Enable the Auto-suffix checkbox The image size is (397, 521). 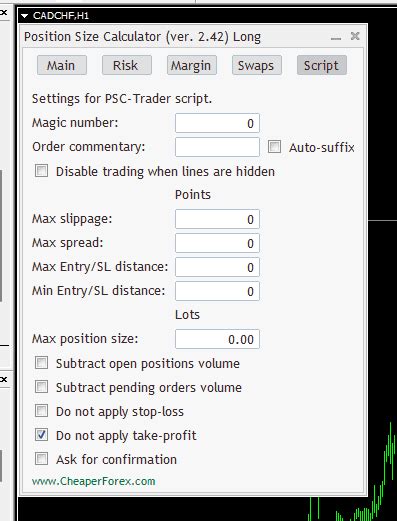pyautogui.click(x=275, y=147)
